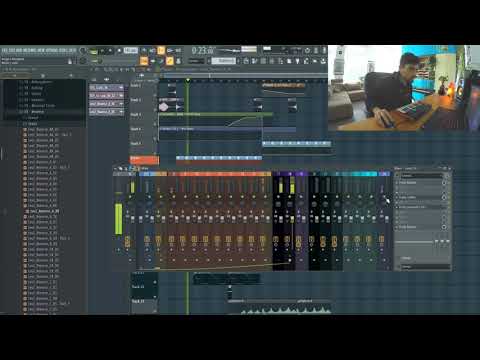480x360 pixels.
Task: Open the pattern selector dropdown
Action: tap(224, 61)
